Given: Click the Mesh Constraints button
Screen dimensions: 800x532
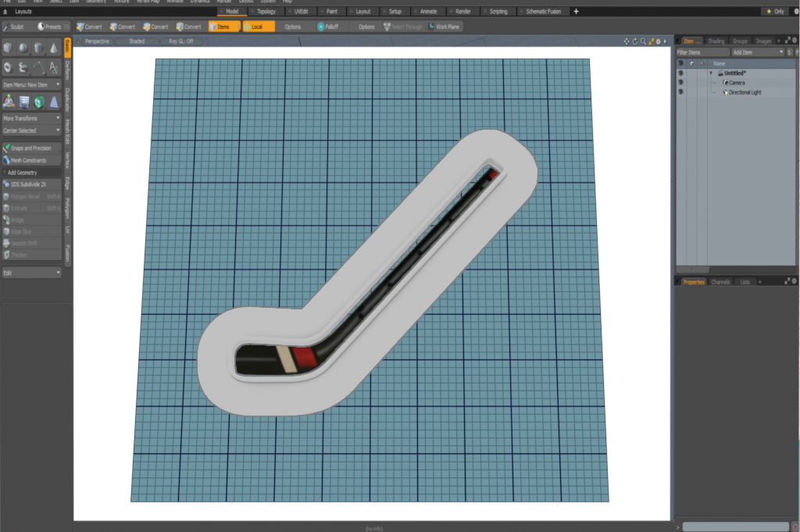Looking at the screenshot, I should coord(31,160).
